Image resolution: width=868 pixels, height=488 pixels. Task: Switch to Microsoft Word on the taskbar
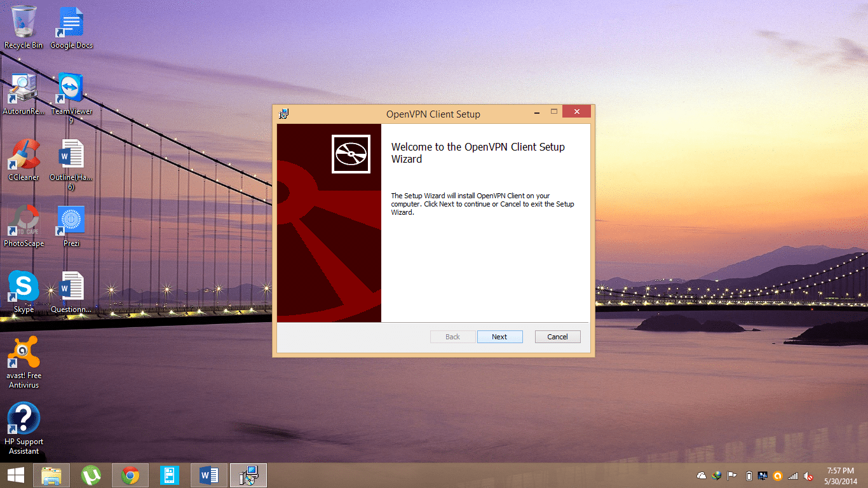209,475
